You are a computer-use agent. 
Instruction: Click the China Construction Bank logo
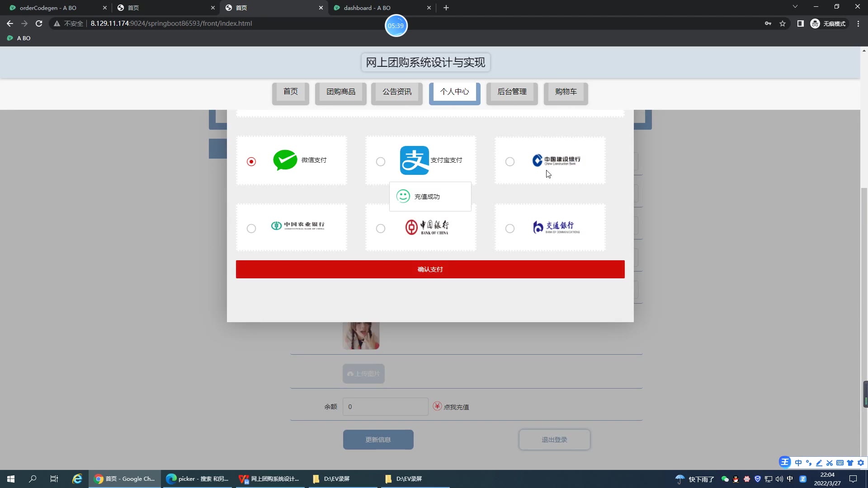click(x=556, y=160)
